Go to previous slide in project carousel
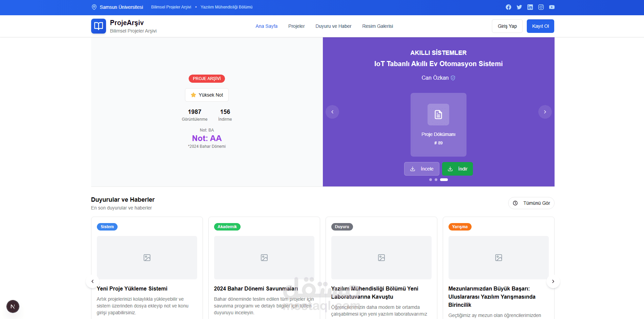 click(x=332, y=112)
